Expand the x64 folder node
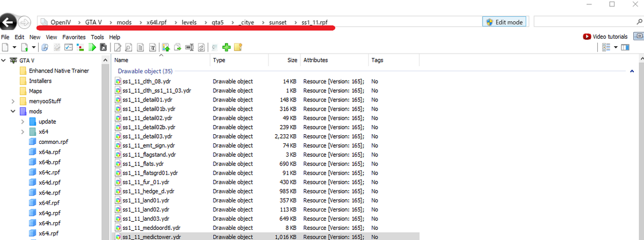Viewport: 644px width, 240px height. click(x=22, y=132)
